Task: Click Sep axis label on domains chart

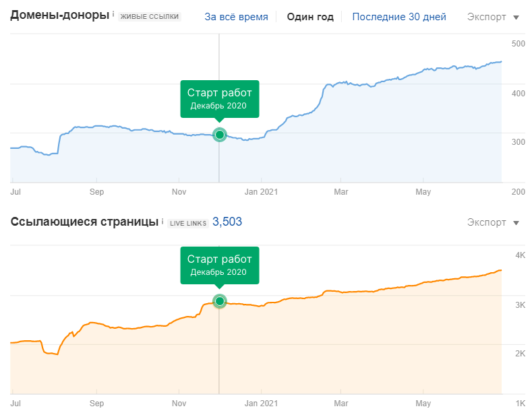Action: [96, 192]
